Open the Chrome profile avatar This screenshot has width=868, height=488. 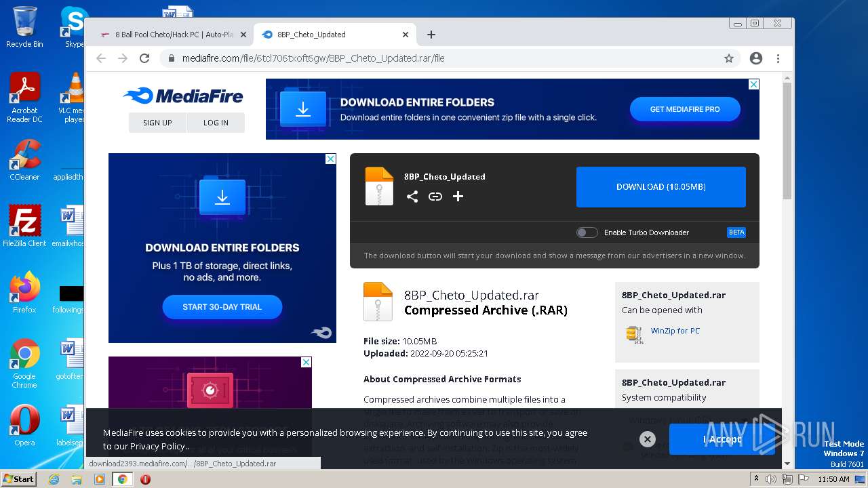pos(756,58)
